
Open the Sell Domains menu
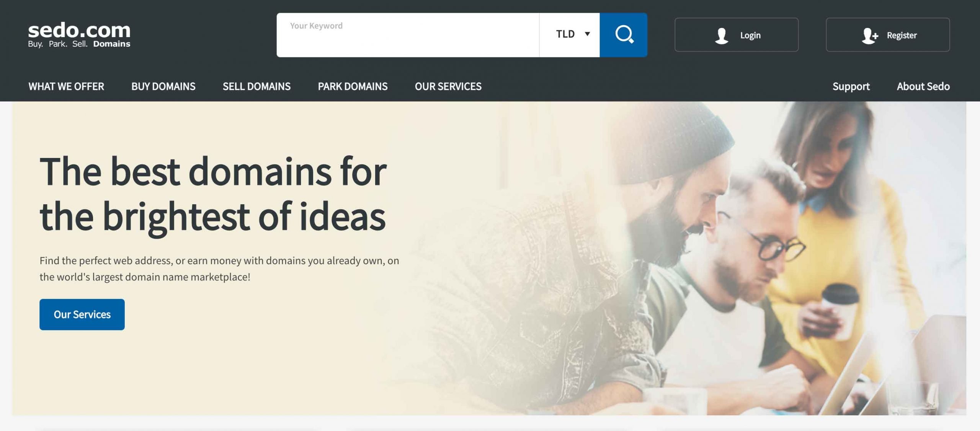pos(256,86)
